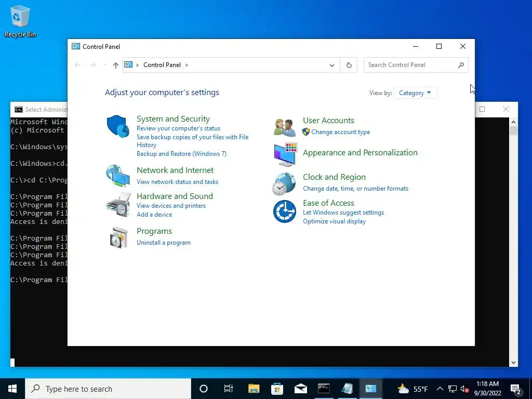The height and width of the screenshot is (399, 532).
Task: Click the muted volume tray icon
Action: pos(464,389)
